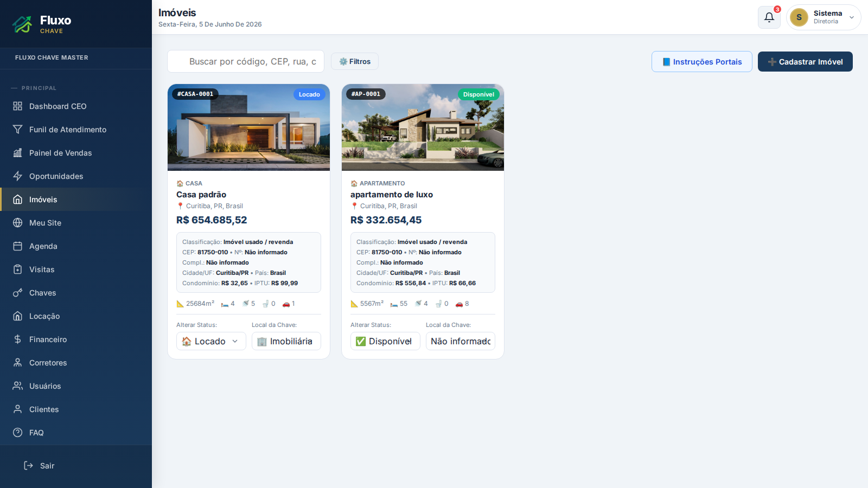Screen dimensions: 868x488
Task: Click the Oportunidades lightning icon
Action: [17, 176]
